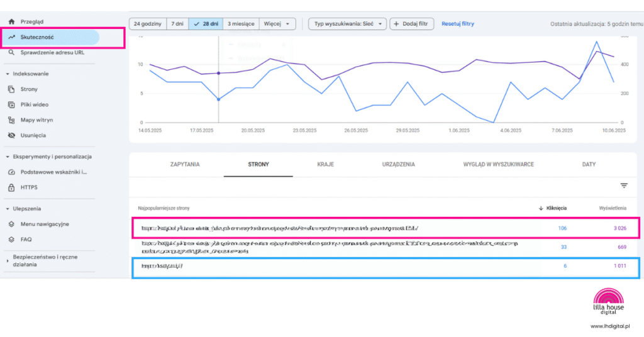Click chart date label 1.06.2025
This screenshot has height=337, width=644.
coord(458,131)
